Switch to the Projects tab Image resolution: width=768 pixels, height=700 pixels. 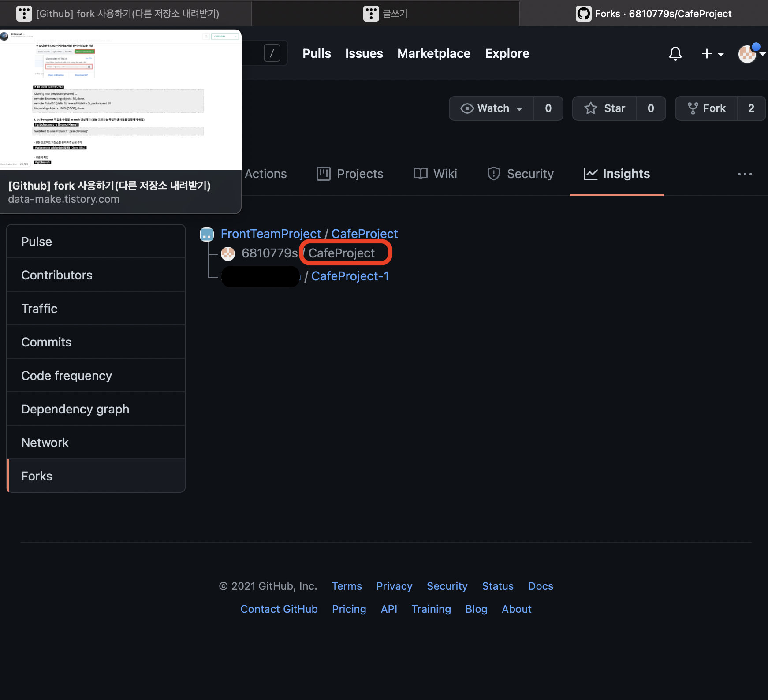coord(350,174)
